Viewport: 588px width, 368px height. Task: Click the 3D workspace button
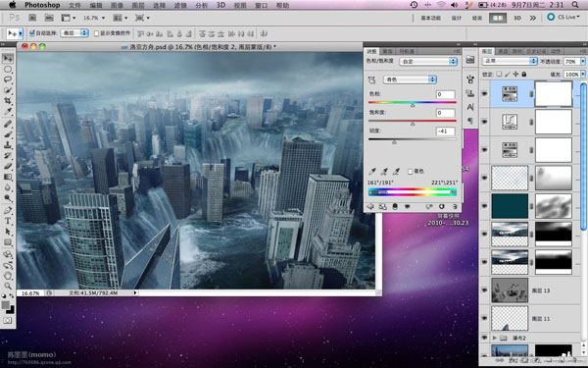[x=517, y=18]
